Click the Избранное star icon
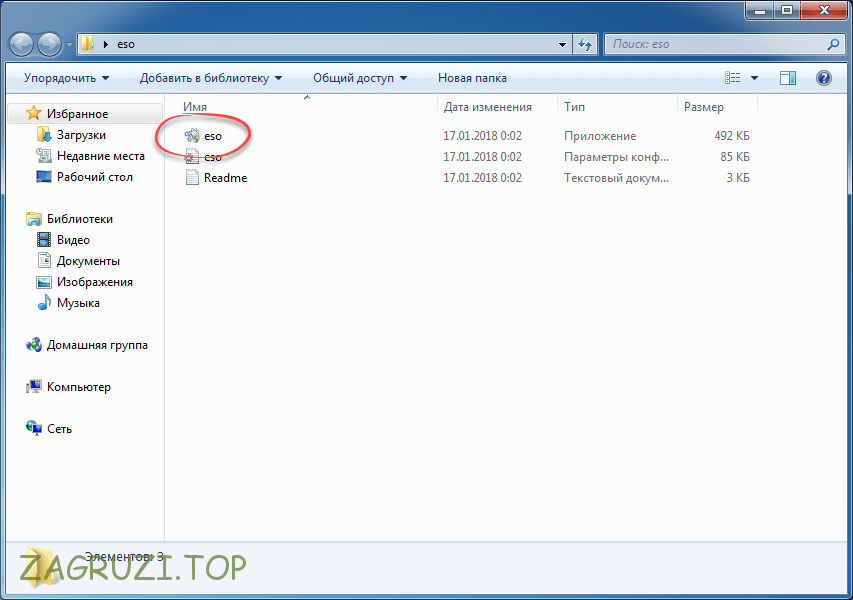The height and width of the screenshot is (600, 853). [x=34, y=113]
